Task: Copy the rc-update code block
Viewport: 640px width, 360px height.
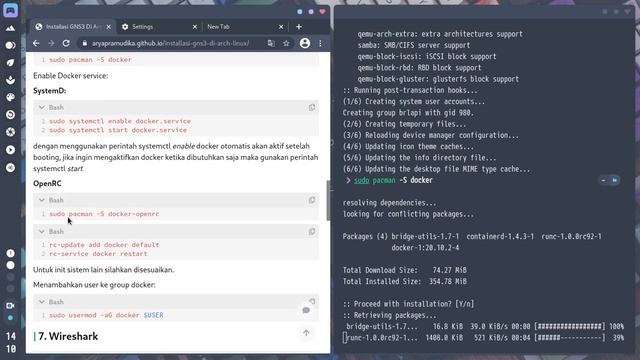Action: pyautogui.click(x=312, y=231)
